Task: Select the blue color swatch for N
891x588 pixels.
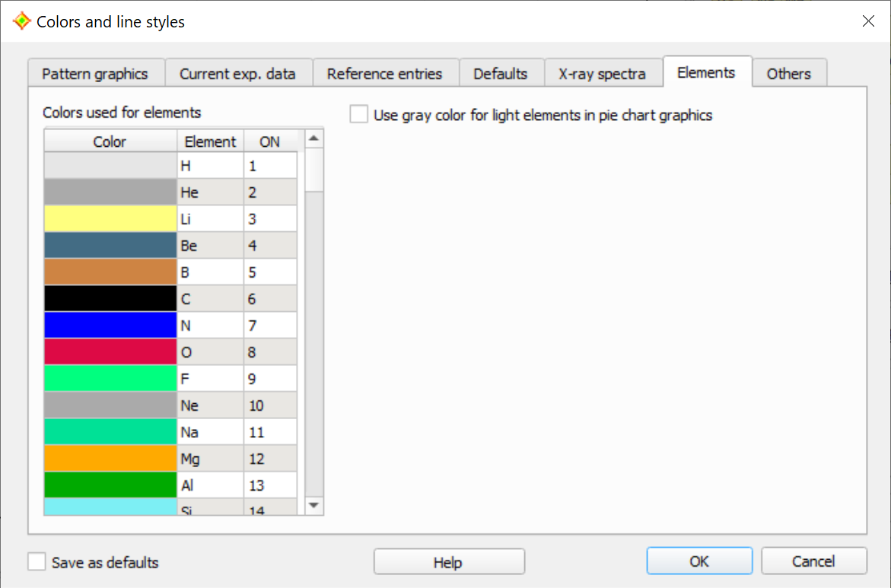Action: click(110, 326)
